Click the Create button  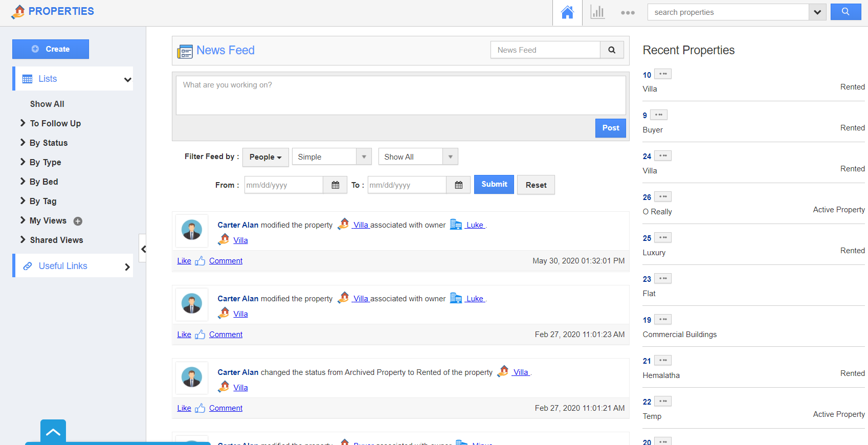[51, 49]
